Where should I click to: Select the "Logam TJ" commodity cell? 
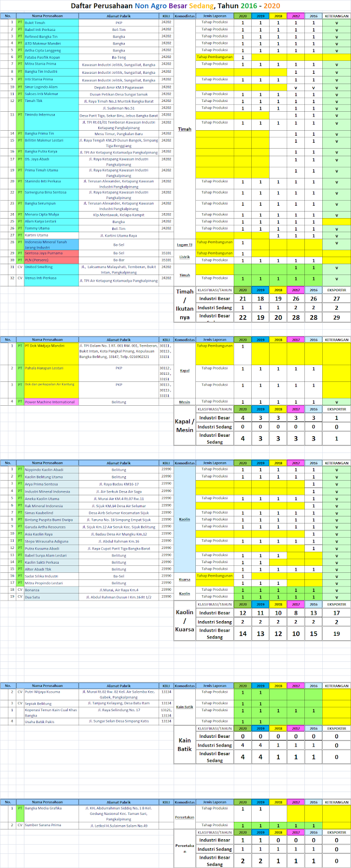click(x=184, y=245)
